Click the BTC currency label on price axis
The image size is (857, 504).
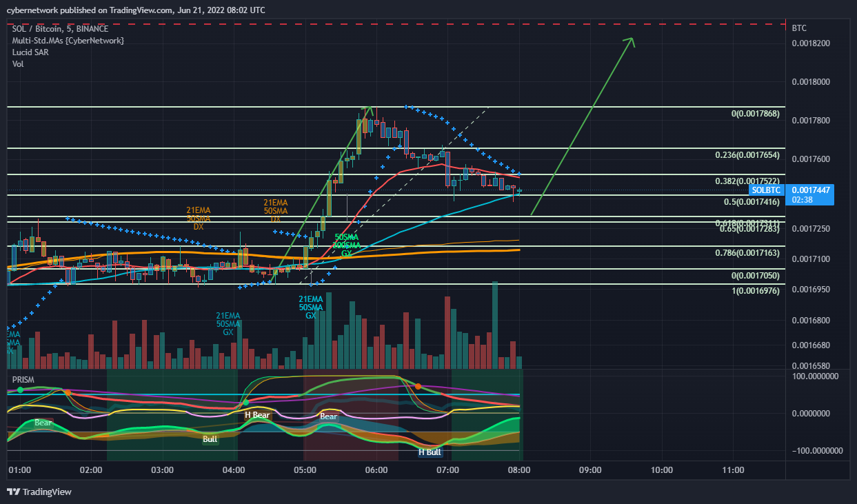click(x=799, y=28)
